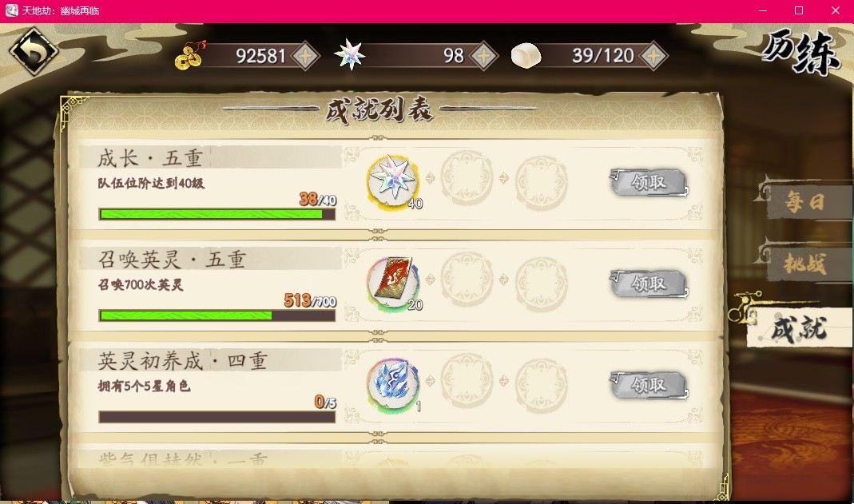Replenish stamina with plus button beside 39/120
Screen dimensions: 854x504
pos(653,56)
